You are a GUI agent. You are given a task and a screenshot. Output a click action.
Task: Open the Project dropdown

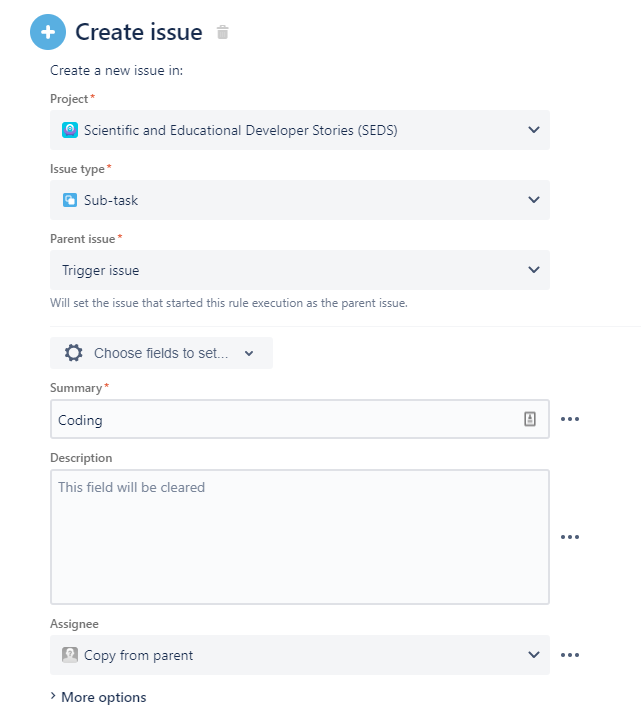299,130
